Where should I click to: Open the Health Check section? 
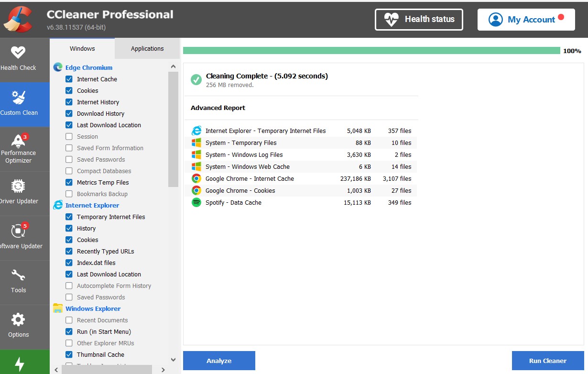pos(19,59)
